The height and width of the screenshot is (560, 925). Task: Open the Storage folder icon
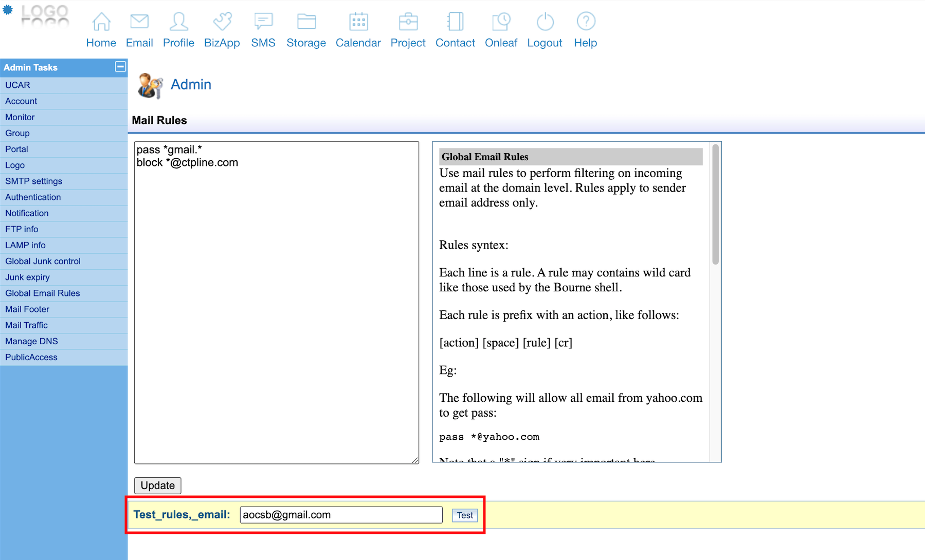point(306,22)
